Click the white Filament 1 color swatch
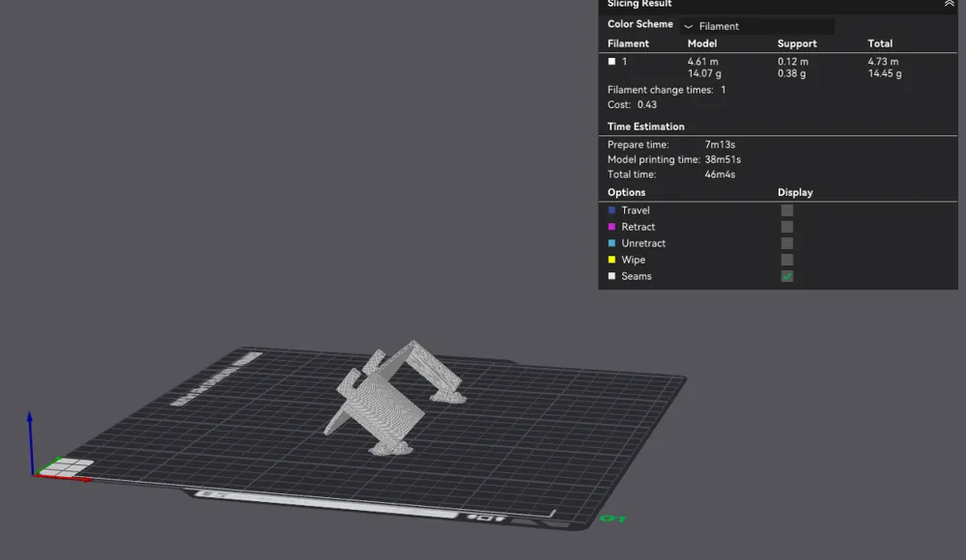 [611, 62]
